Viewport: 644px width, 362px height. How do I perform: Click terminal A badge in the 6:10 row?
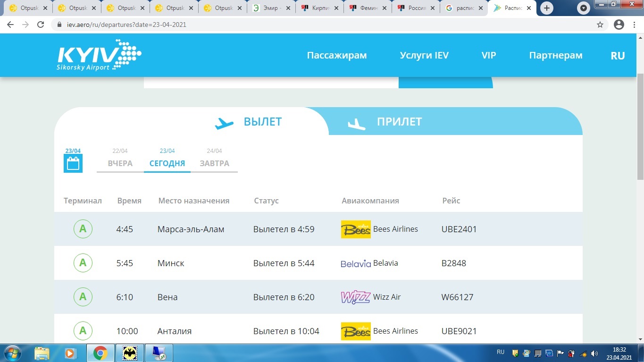click(83, 297)
